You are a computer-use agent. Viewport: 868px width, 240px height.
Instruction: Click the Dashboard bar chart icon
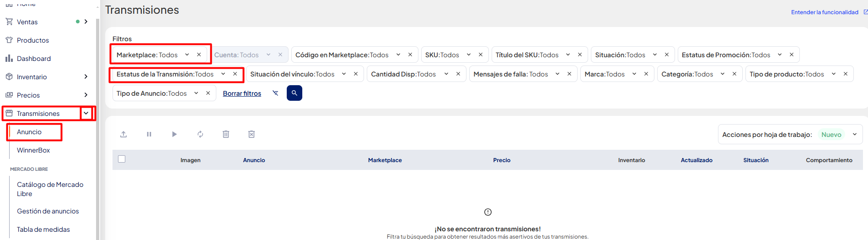9,58
